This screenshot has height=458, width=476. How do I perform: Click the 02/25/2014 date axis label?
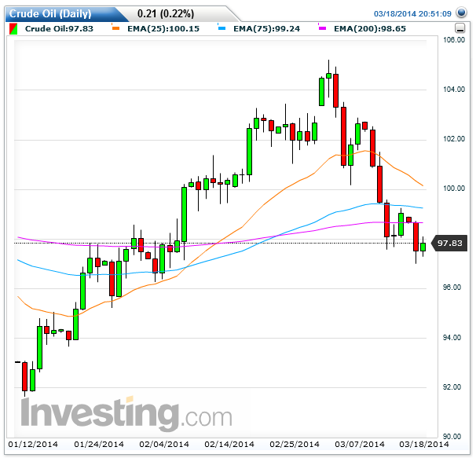[x=295, y=445]
